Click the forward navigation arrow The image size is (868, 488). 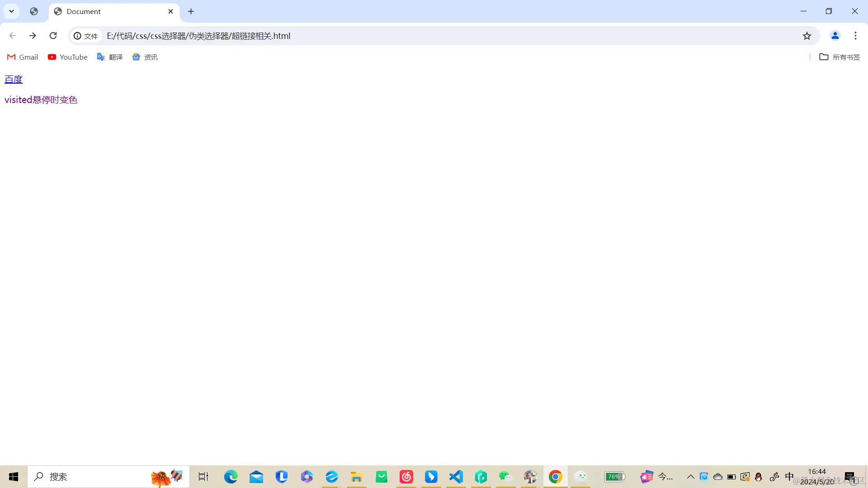(x=33, y=36)
